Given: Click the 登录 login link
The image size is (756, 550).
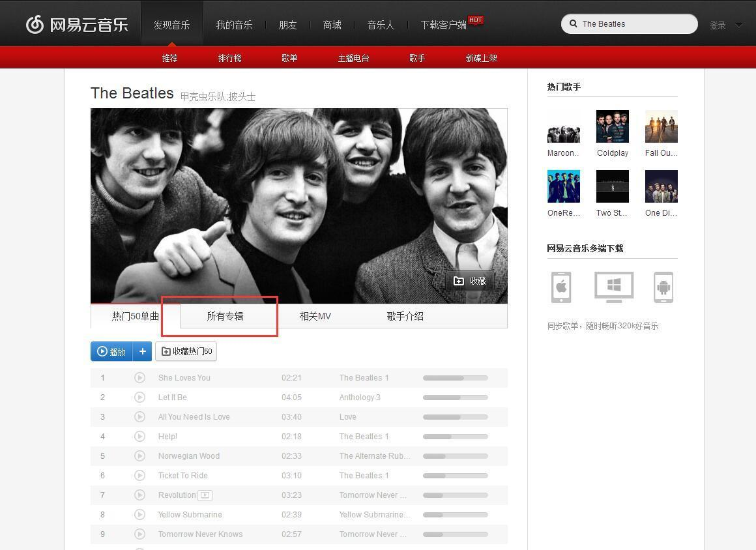Looking at the screenshot, I should pyautogui.click(x=718, y=25).
